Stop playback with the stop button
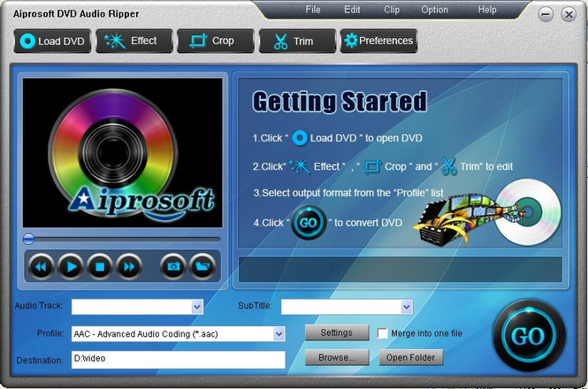 click(100, 267)
